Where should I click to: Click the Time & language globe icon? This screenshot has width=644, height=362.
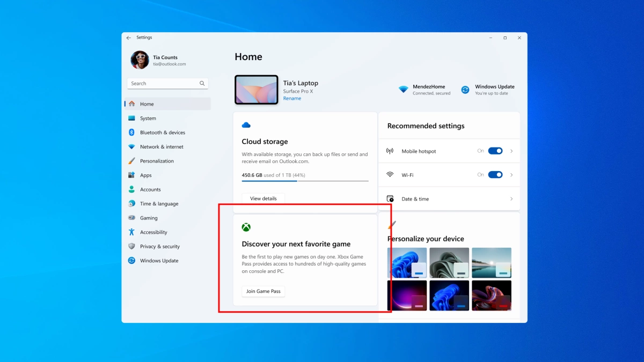coord(131,204)
